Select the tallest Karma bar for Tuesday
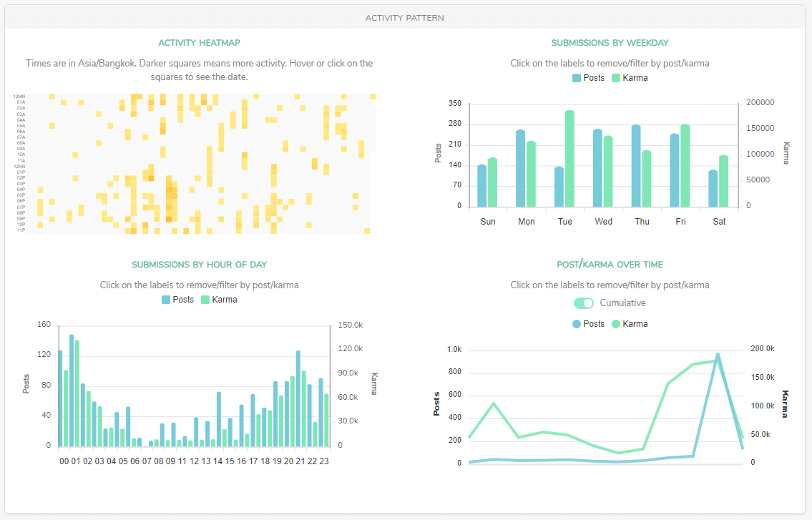812x520 pixels. click(569, 159)
